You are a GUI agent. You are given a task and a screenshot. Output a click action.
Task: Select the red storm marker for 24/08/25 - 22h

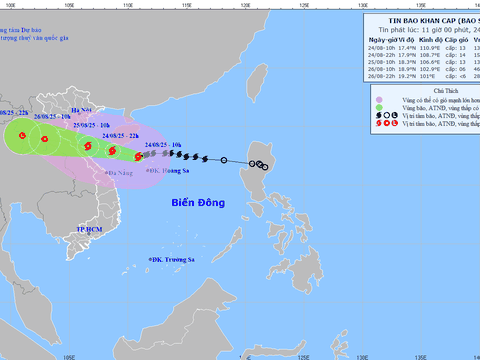[x=112, y=151]
